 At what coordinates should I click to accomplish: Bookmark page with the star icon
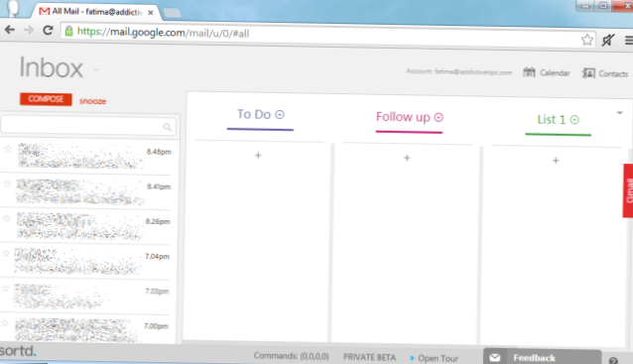click(587, 40)
